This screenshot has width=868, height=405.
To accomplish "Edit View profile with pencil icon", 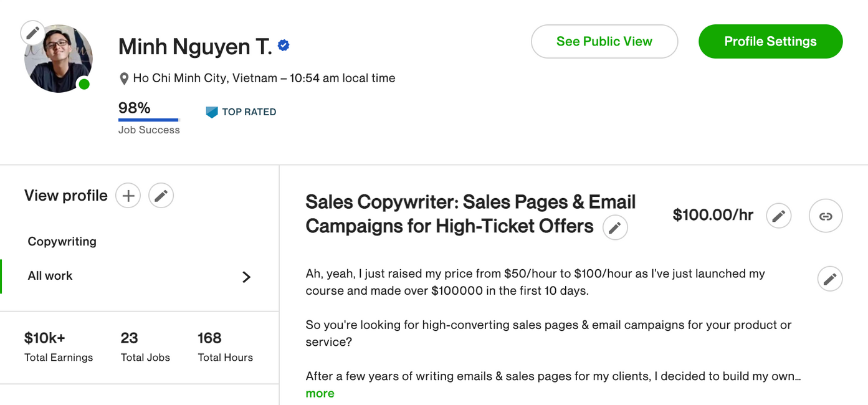I will [x=161, y=196].
